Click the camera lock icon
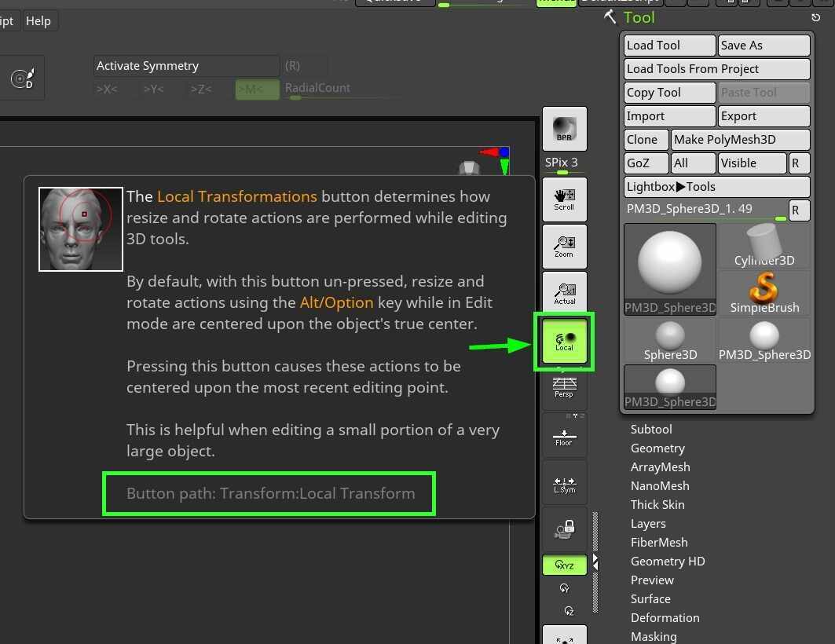 click(x=564, y=529)
